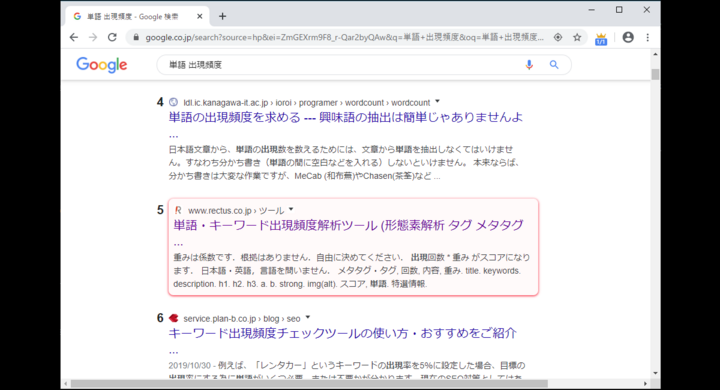Click the www.rectus.co.jp › ツール breadcrumb

(x=236, y=211)
